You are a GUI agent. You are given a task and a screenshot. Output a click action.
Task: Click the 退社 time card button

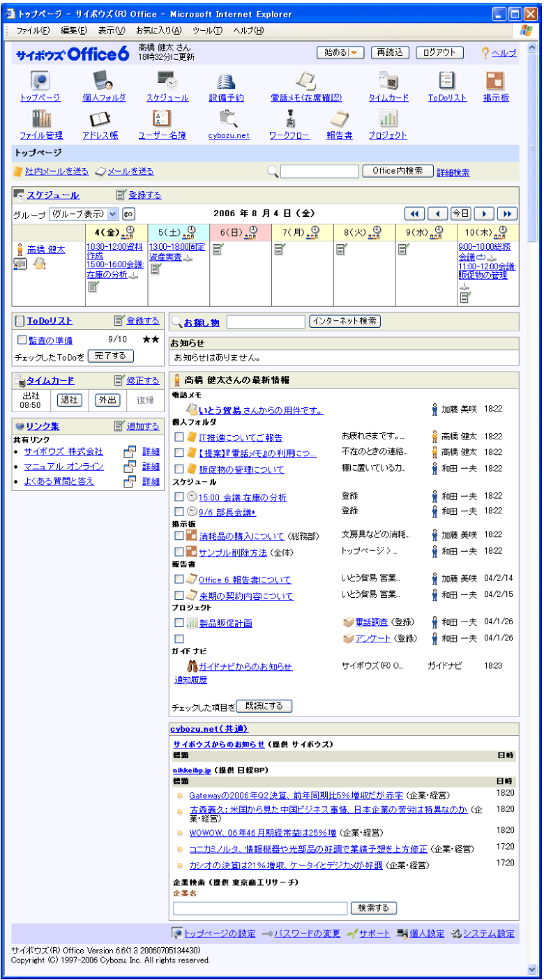[69, 400]
